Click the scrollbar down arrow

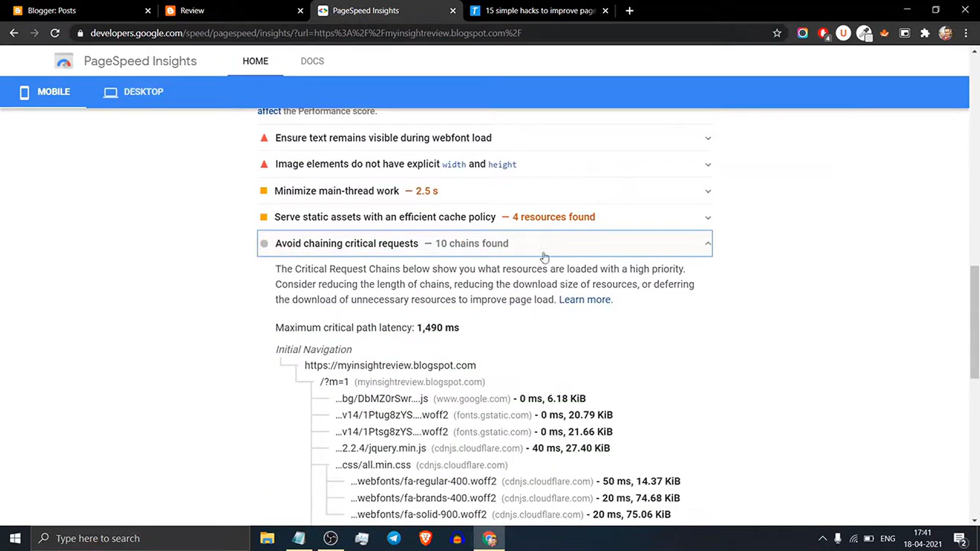click(974, 521)
